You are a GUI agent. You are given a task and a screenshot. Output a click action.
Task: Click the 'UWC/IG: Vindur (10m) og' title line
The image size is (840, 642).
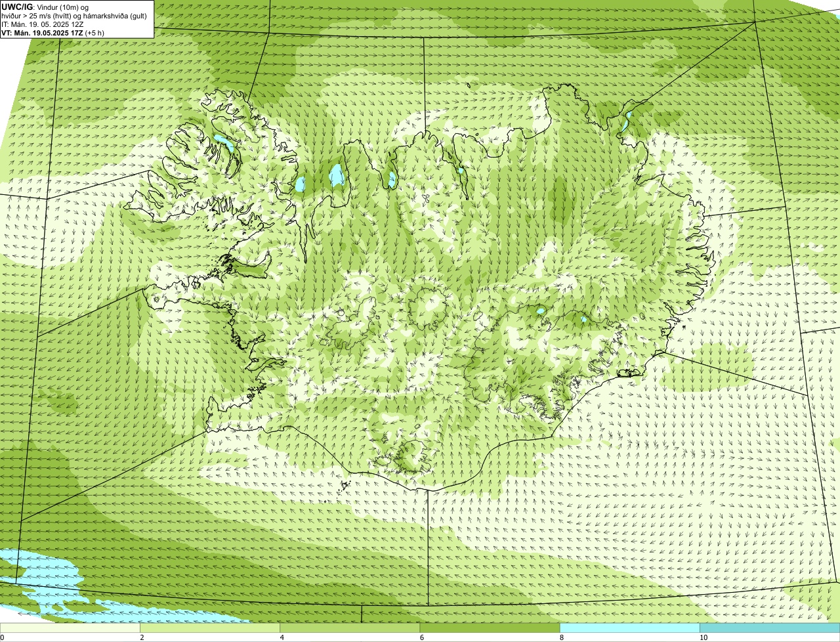coord(45,7)
